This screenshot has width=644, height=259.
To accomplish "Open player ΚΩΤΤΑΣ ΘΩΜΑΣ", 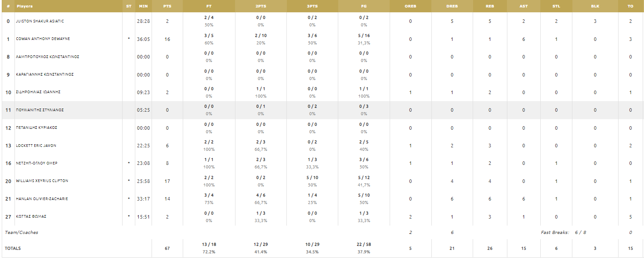I will point(31,216).
